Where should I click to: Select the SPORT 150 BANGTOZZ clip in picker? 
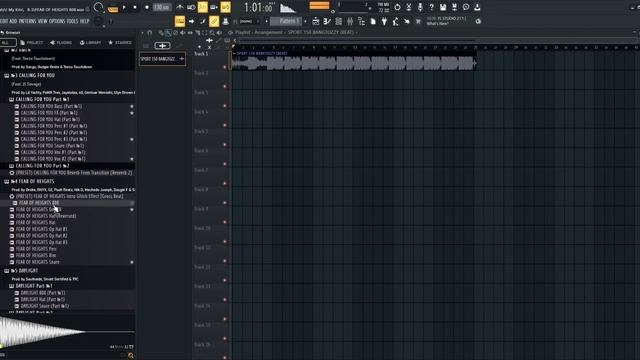(162, 59)
